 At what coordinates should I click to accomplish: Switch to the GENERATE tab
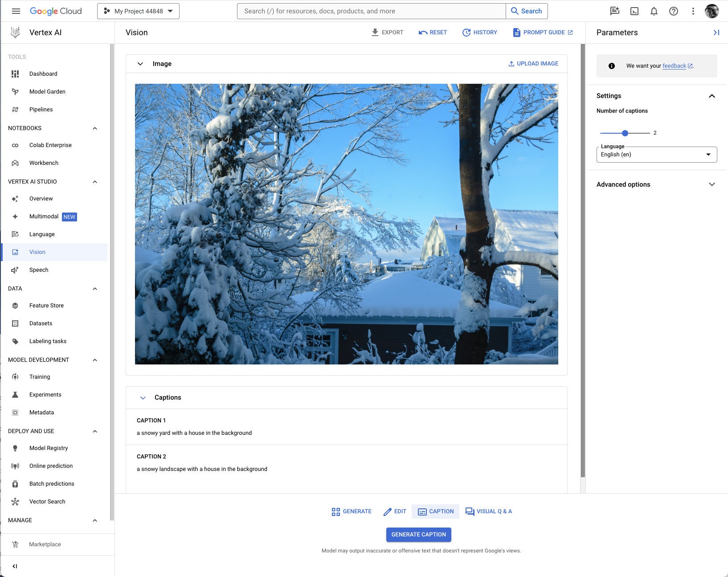[x=352, y=512]
